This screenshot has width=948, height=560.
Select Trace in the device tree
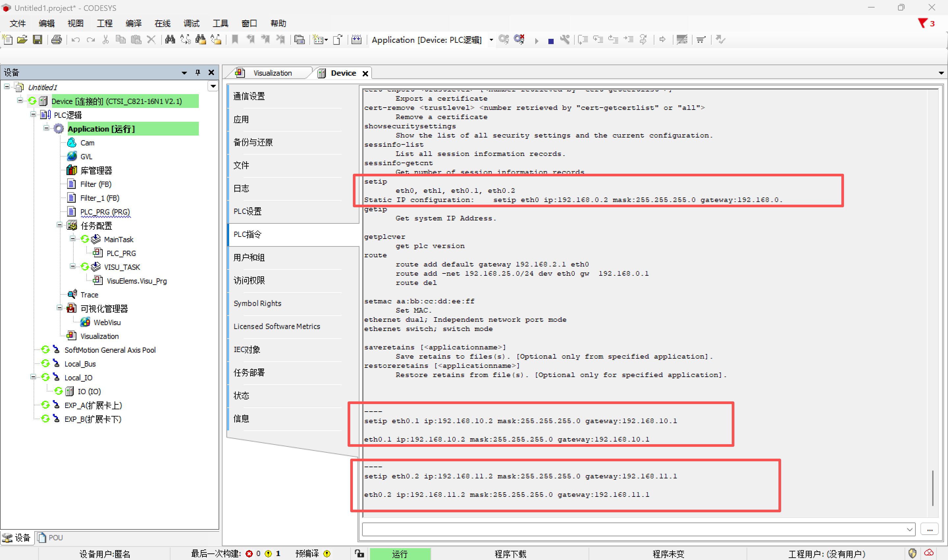[89, 295]
